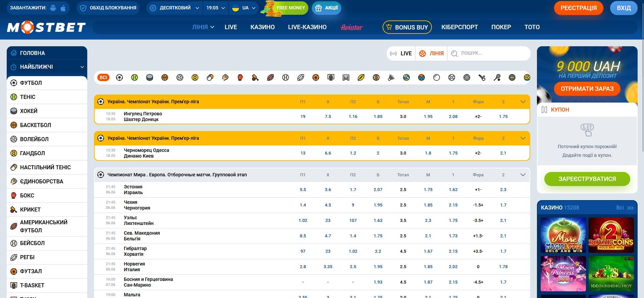The width and height of the screenshot is (644, 298).
Task: Click the FREE MONEY button
Action: pyautogui.click(x=285, y=8)
